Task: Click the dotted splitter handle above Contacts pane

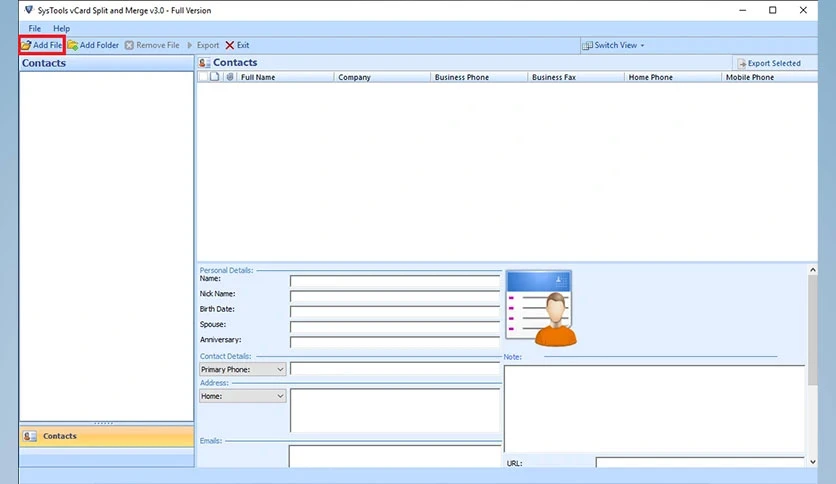Action: (103, 423)
